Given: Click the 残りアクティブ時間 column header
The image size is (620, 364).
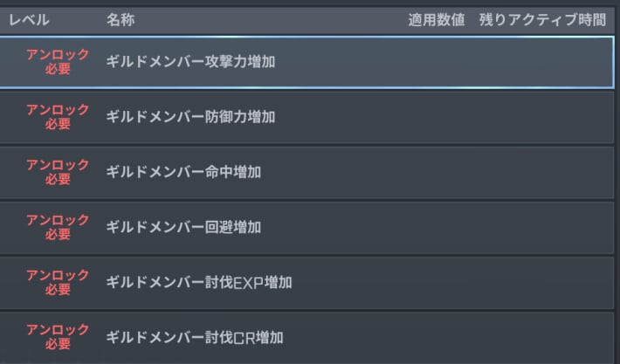Looking at the screenshot, I should click(x=542, y=19).
